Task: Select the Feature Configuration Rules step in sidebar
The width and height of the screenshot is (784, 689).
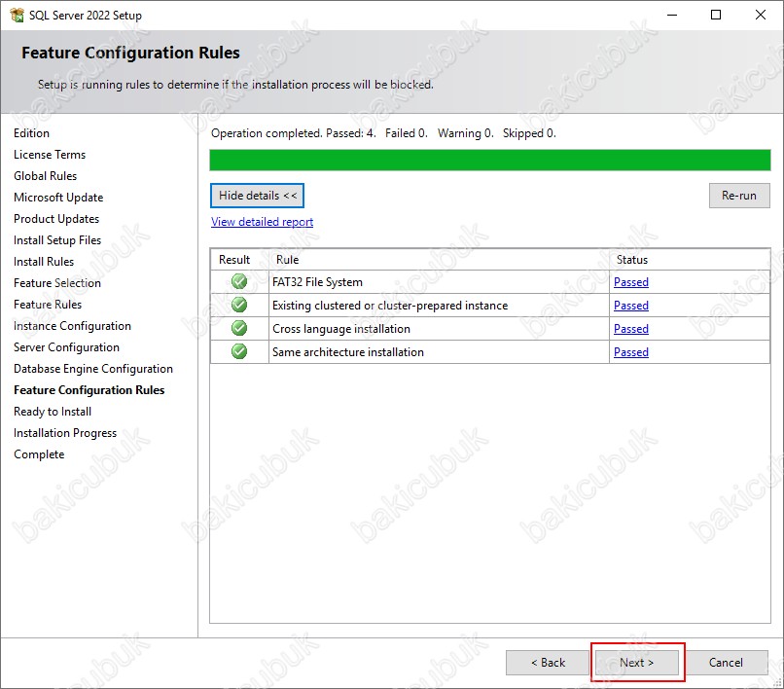Action: [89, 390]
